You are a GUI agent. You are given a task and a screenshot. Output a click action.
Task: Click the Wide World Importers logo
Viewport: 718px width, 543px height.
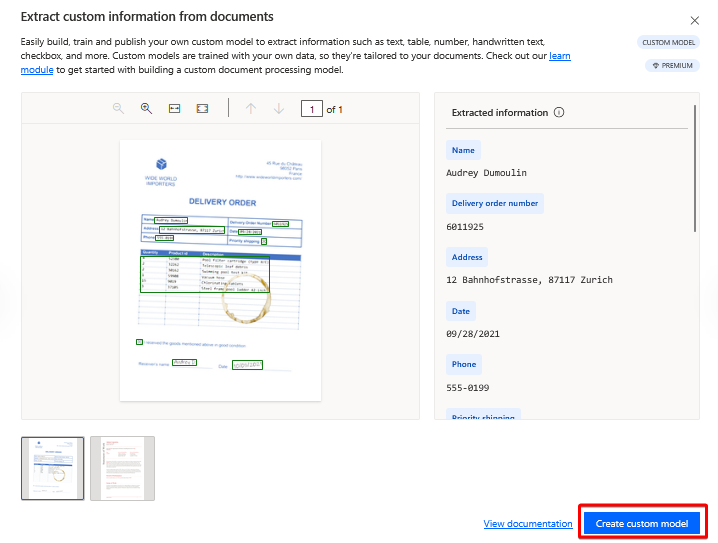tap(161, 172)
